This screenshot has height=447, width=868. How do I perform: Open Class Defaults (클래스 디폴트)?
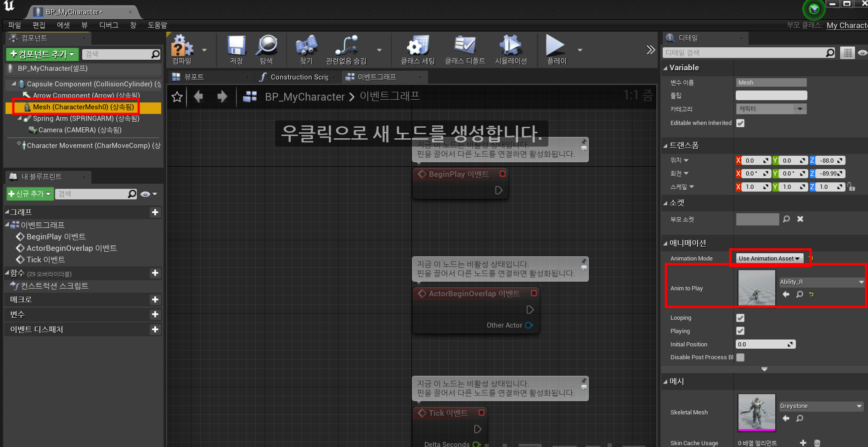(465, 50)
